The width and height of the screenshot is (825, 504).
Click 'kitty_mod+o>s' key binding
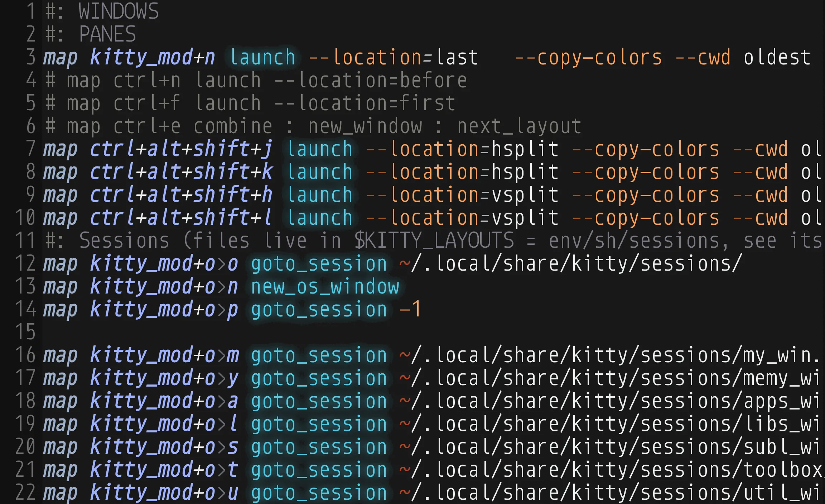click(164, 447)
